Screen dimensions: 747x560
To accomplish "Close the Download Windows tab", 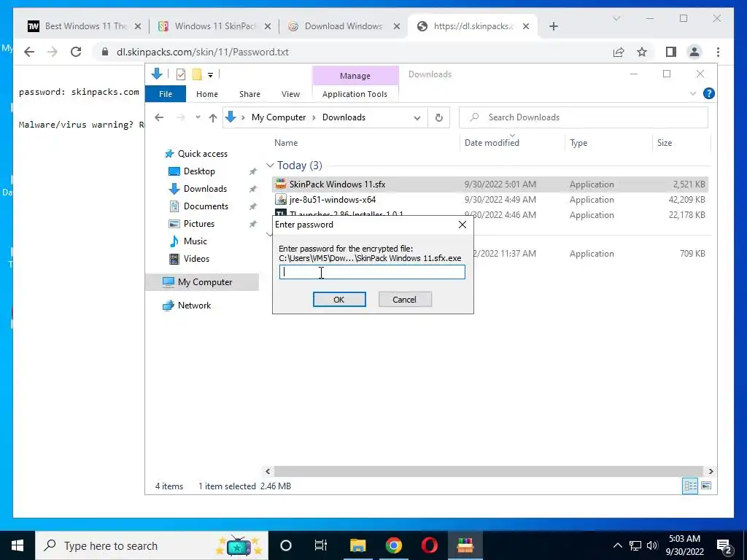I will coord(396,26).
